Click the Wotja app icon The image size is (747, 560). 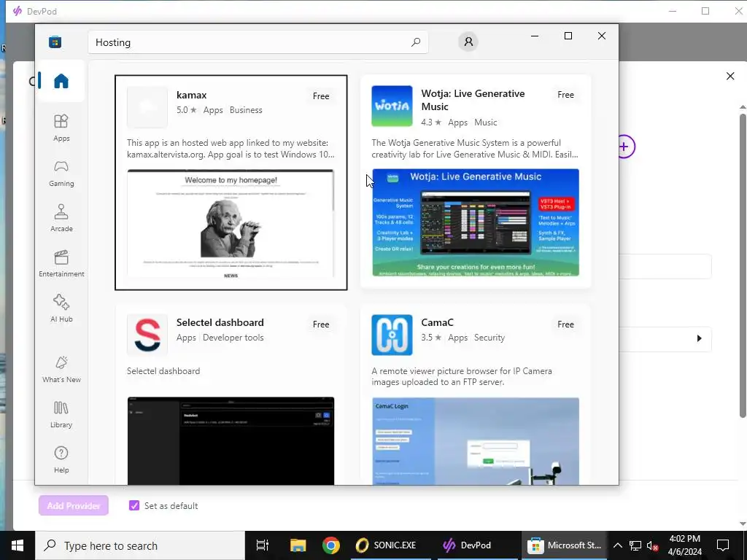pos(392,106)
